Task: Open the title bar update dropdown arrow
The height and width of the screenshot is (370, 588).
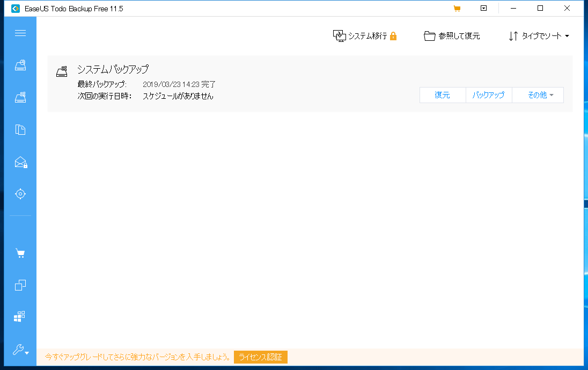Action: [x=483, y=8]
